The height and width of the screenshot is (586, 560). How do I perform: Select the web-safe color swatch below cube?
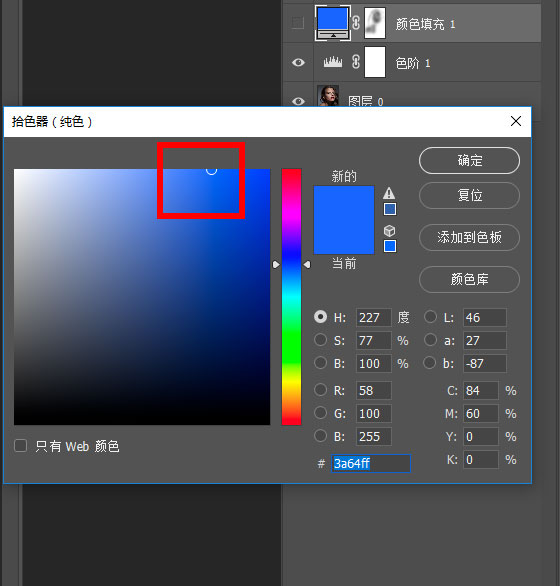[390, 246]
